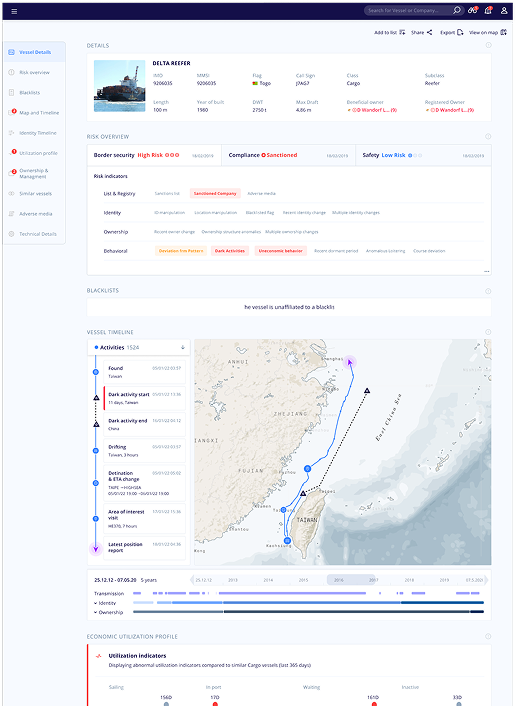The width and height of the screenshot is (516, 706).
Task: Click the info icon beside DETAILS
Action: coord(489,45)
